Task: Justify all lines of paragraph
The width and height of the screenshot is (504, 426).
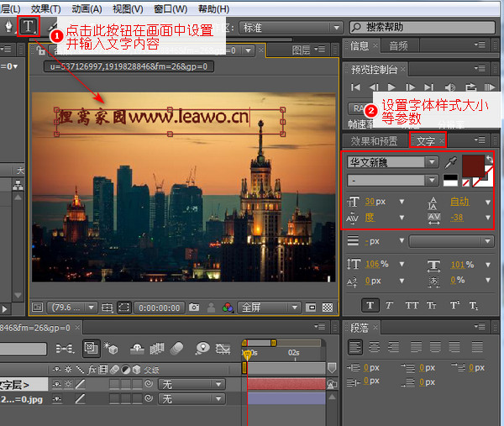Action: click(477, 347)
